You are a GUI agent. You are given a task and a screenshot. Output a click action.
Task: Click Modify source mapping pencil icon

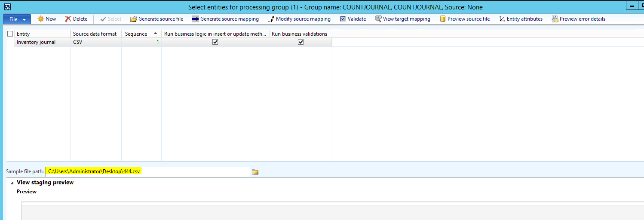(271, 19)
